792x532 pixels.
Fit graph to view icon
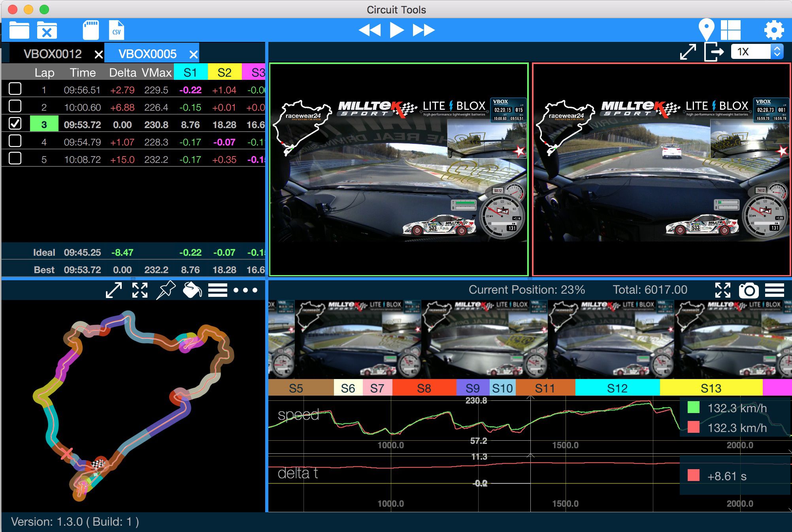(x=723, y=290)
